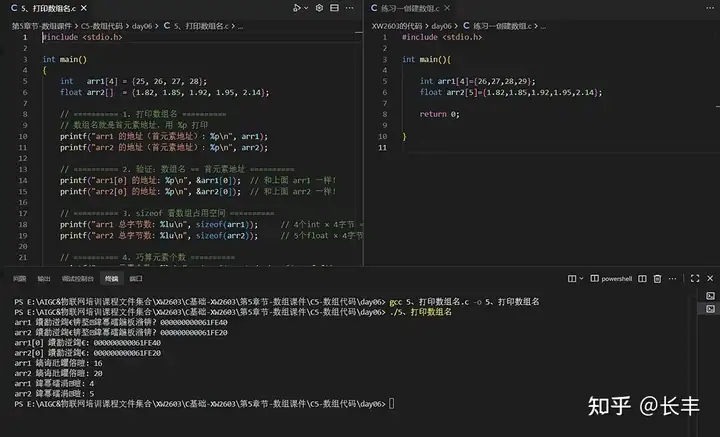
Task: Close the terminal panel
Action: click(x=710, y=279)
